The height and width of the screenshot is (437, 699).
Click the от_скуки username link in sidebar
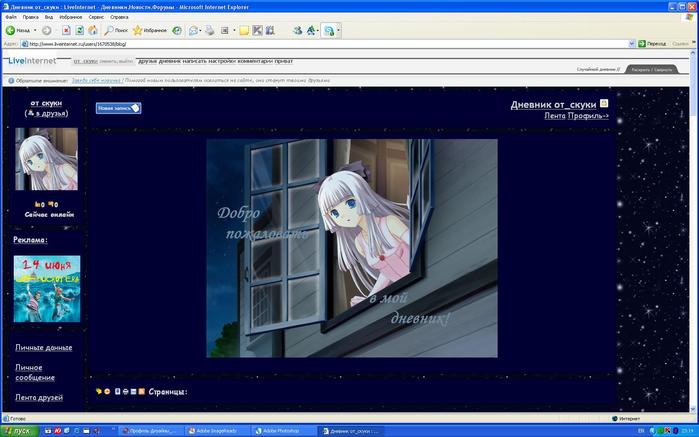pyautogui.click(x=46, y=103)
